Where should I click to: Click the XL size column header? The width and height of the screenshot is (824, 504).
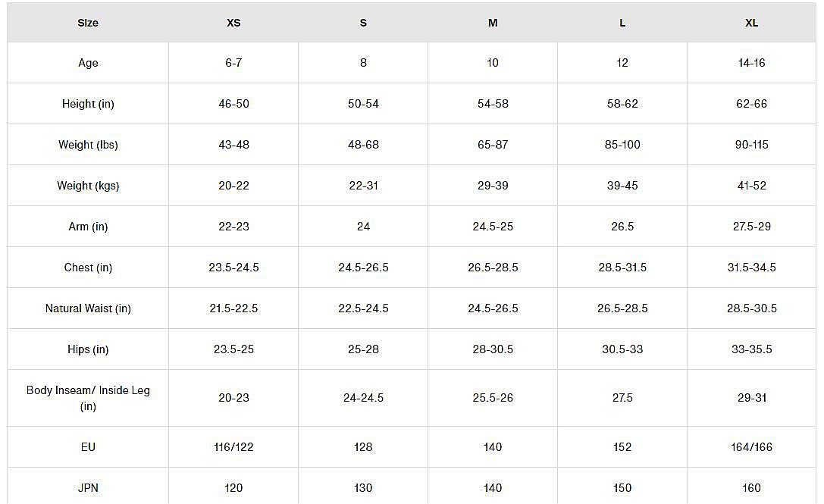click(x=751, y=23)
